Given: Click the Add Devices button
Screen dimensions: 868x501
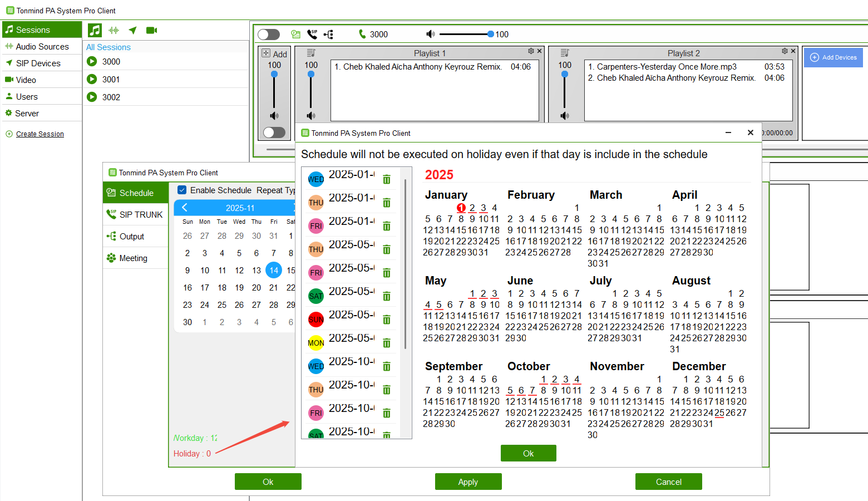Looking at the screenshot, I should click(x=833, y=57).
